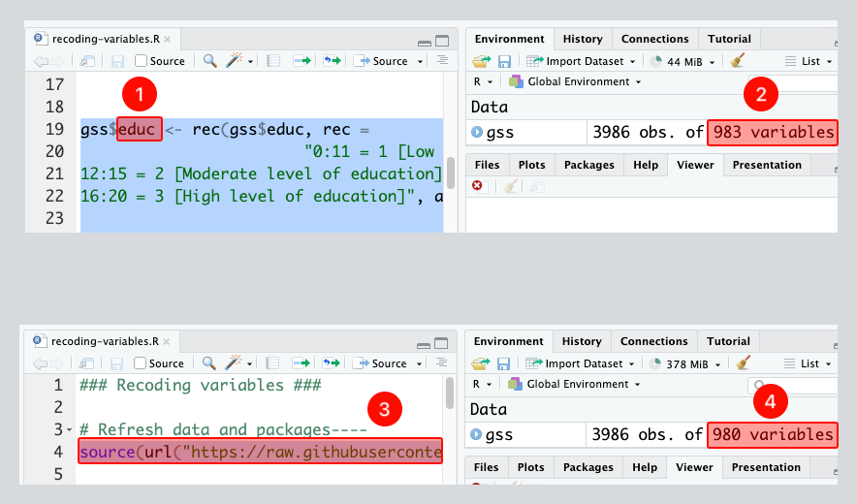This screenshot has height=504, width=857.
Task: Open List view dropdown in upper Environment pane
Action: (x=809, y=61)
